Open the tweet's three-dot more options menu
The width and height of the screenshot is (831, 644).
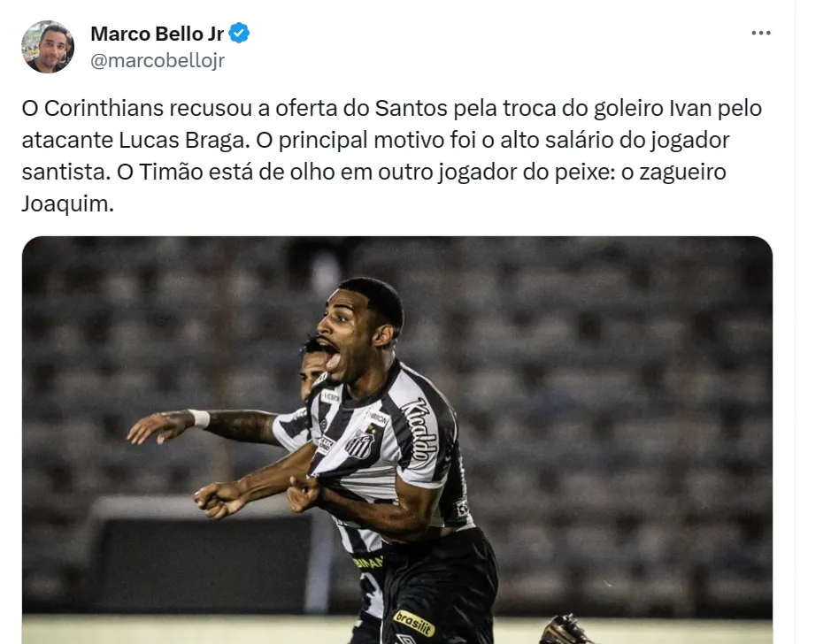tap(760, 33)
